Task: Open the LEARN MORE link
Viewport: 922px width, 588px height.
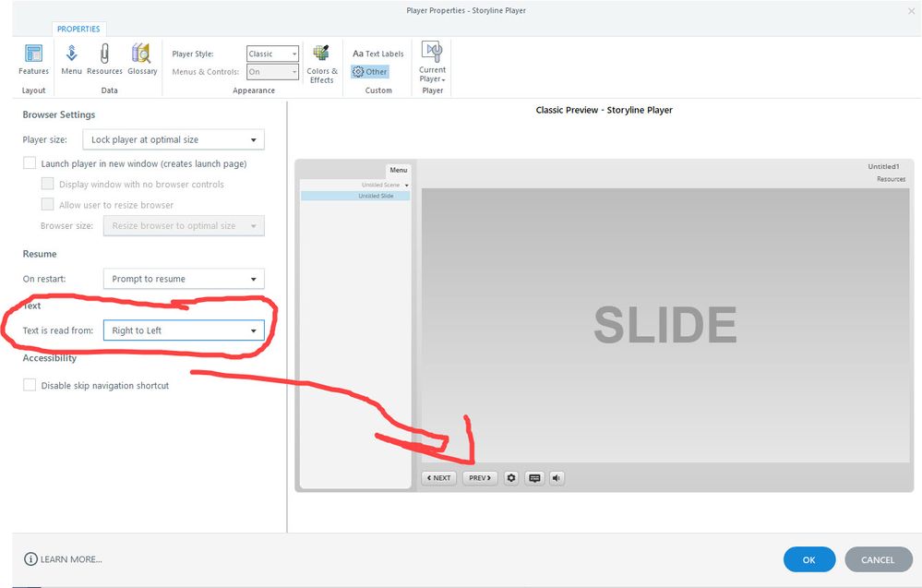Action: pyautogui.click(x=71, y=559)
